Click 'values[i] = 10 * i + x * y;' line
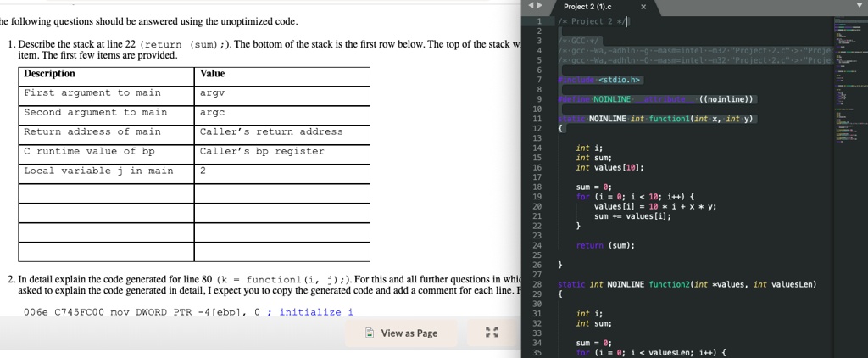Image resolution: width=868 pixels, height=358 pixels. [655, 207]
